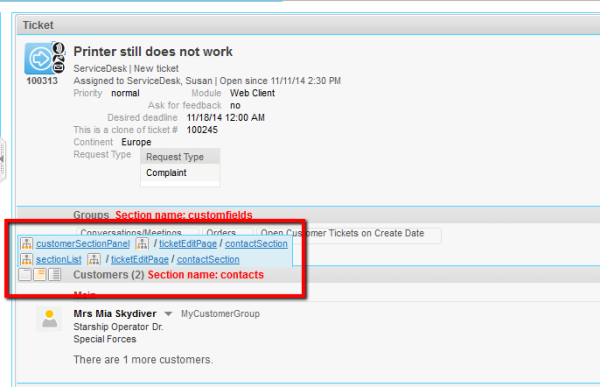The height and width of the screenshot is (387, 600).
Task: Open contactSection link in sectionList row
Action: click(208, 260)
